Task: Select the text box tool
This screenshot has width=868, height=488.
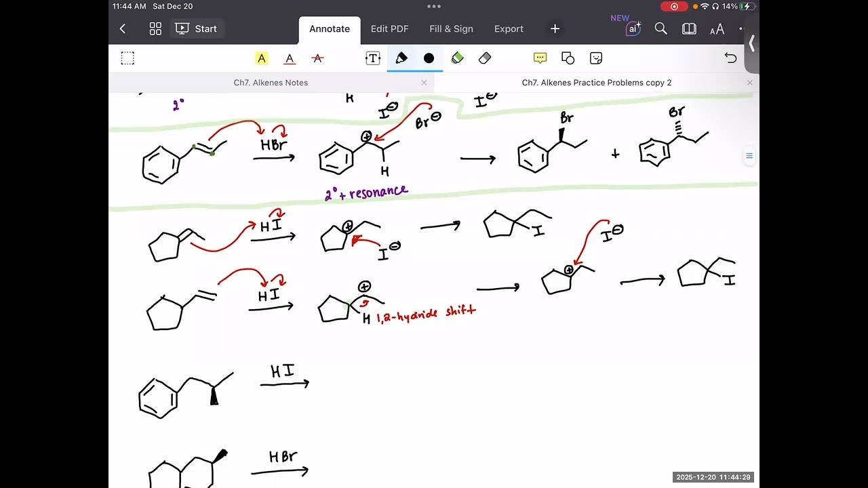Action: tap(373, 58)
